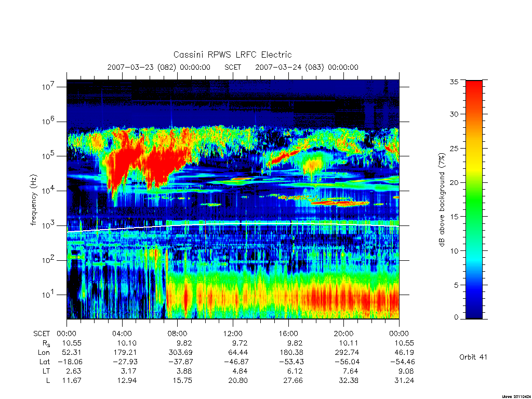Click the color bar value '10'
This screenshot has height=399, width=532.
tap(454, 251)
